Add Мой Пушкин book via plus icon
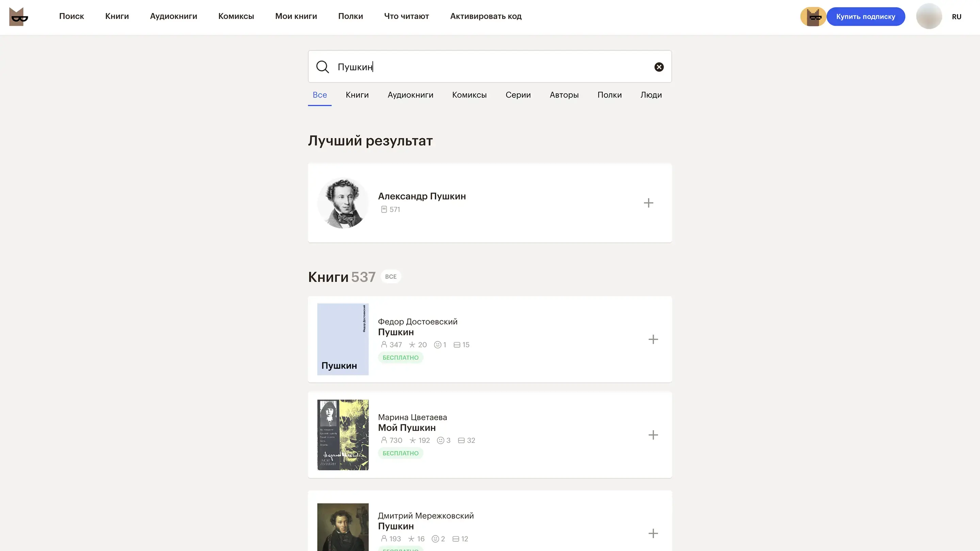980x551 pixels. click(653, 435)
